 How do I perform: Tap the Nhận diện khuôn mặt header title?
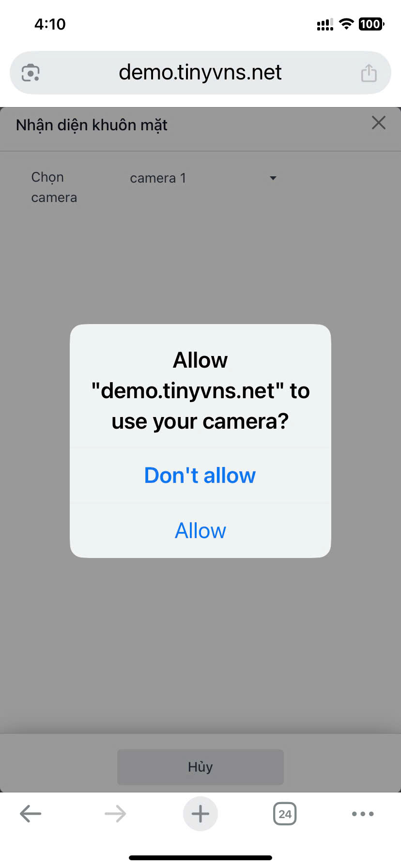coord(92,125)
